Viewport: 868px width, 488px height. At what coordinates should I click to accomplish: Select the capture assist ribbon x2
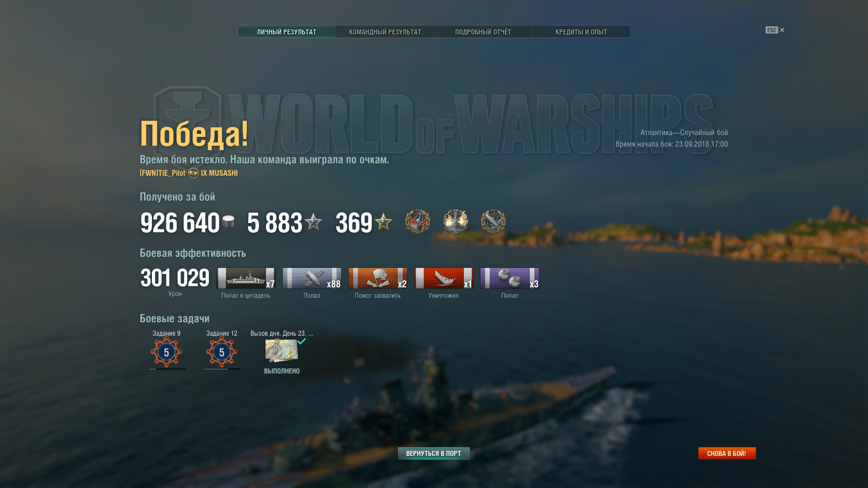coord(378,278)
